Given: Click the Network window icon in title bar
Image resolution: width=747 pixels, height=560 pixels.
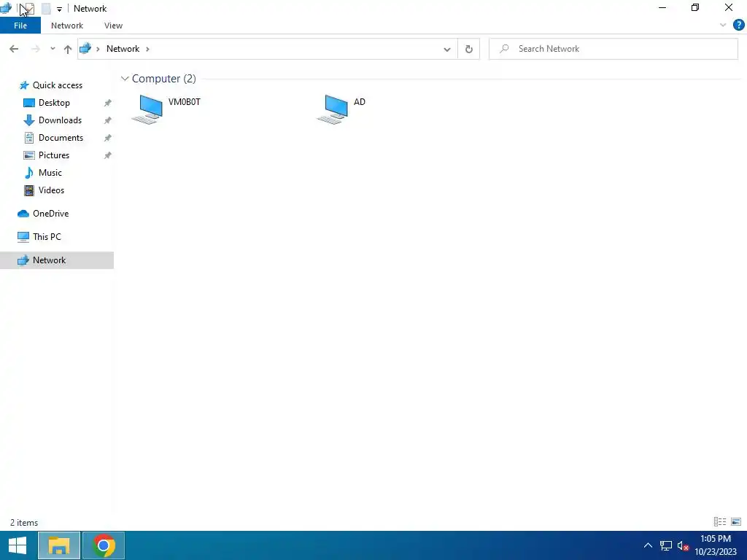Looking at the screenshot, I should tap(6, 8).
